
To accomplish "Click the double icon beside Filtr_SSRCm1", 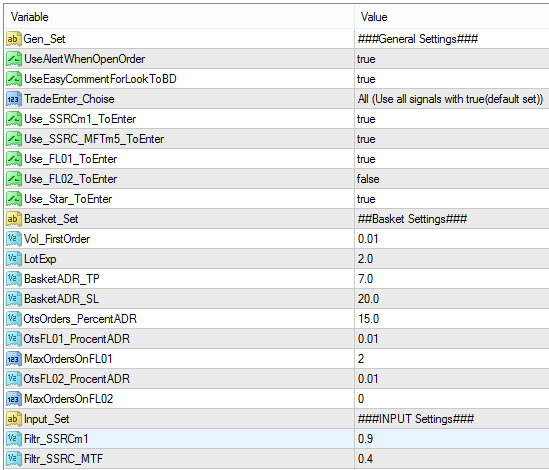I will pos(14,439).
